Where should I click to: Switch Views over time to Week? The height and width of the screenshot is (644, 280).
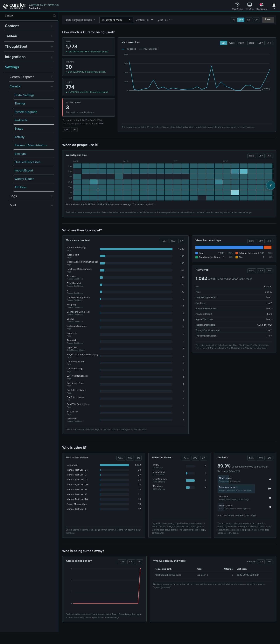pyautogui.click(x=232, y=43)
